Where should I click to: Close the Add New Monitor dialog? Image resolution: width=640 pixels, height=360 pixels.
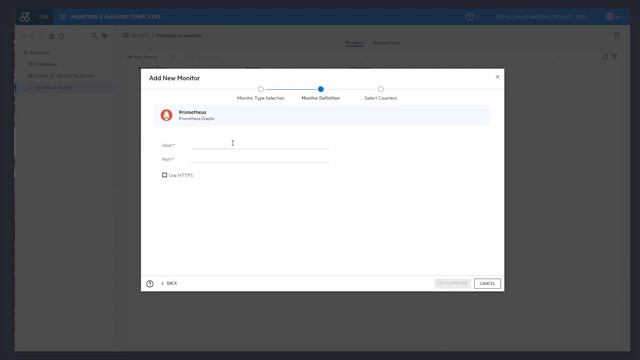tap(497, 77)
